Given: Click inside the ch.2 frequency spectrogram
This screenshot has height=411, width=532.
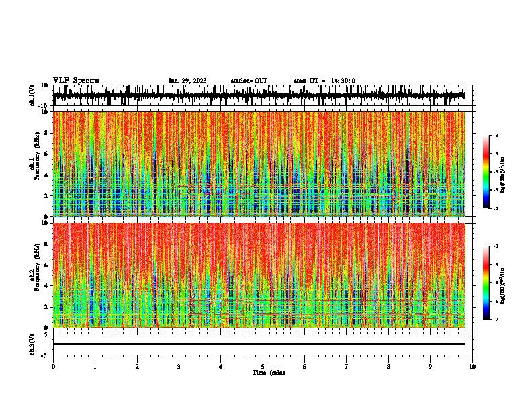Looking at the screenshot, I should pos(259,275).
